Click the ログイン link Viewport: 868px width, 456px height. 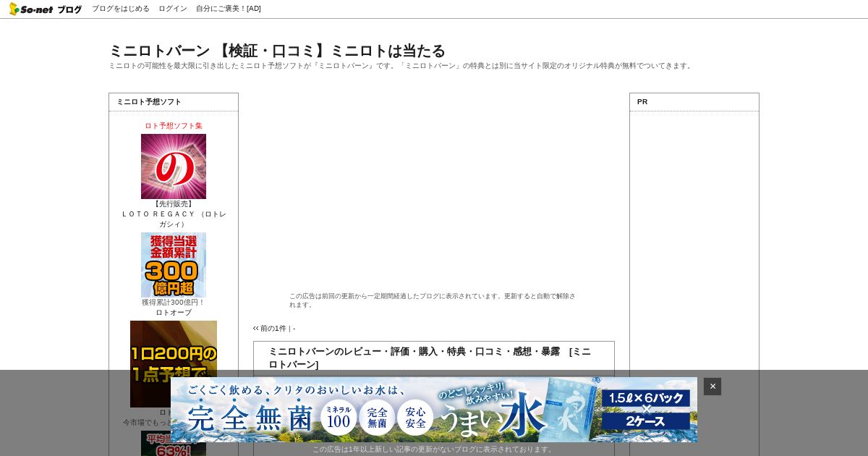pyautogui.click(x=173, y=9)
